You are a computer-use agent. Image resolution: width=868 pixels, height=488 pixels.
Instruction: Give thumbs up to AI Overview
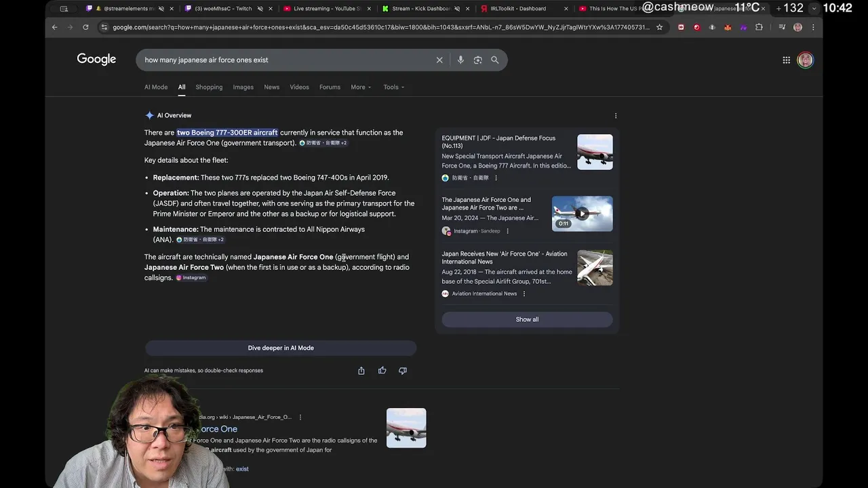click(382, 371)
